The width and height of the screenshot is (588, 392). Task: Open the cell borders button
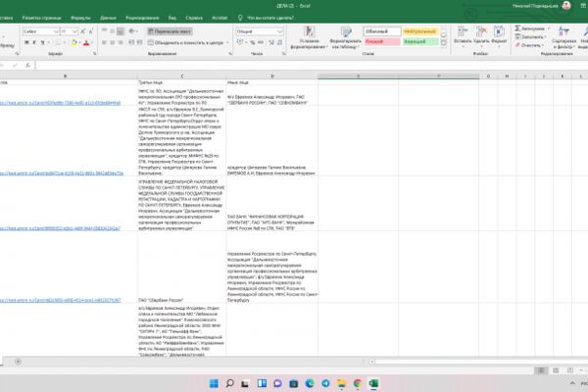[59, 43]
